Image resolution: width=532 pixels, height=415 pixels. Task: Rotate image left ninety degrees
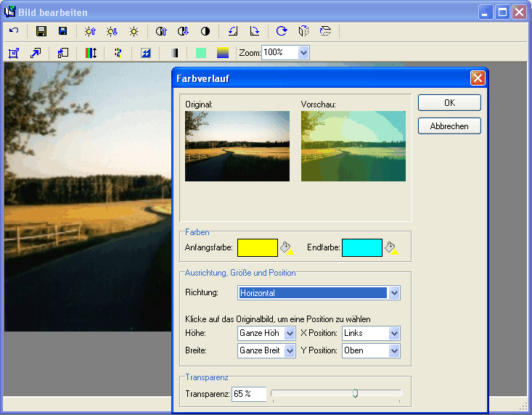(x=233, y=31)
